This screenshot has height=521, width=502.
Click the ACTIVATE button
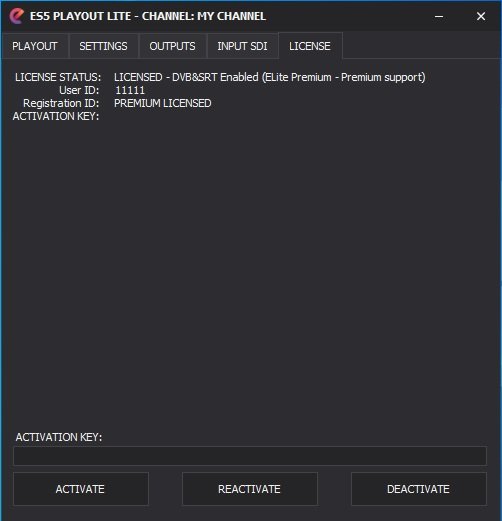click(x=80, y=489)
